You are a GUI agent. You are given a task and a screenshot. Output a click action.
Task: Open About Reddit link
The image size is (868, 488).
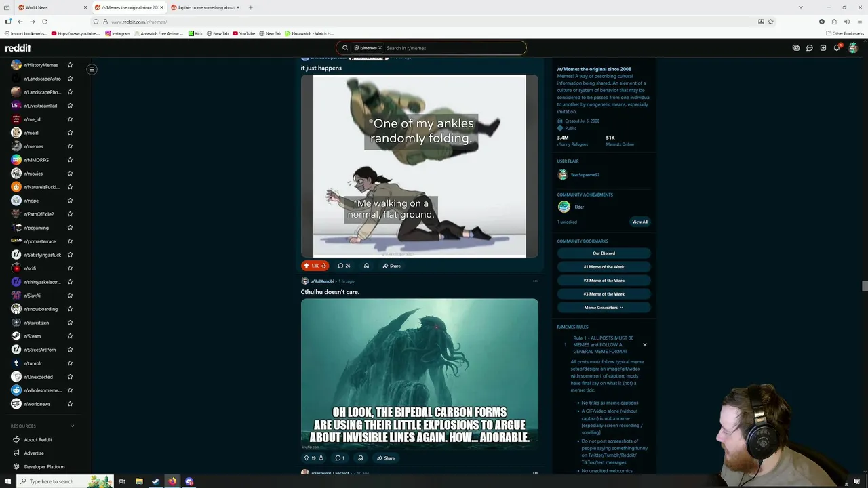pyautogui.click(x=38, y=440)
